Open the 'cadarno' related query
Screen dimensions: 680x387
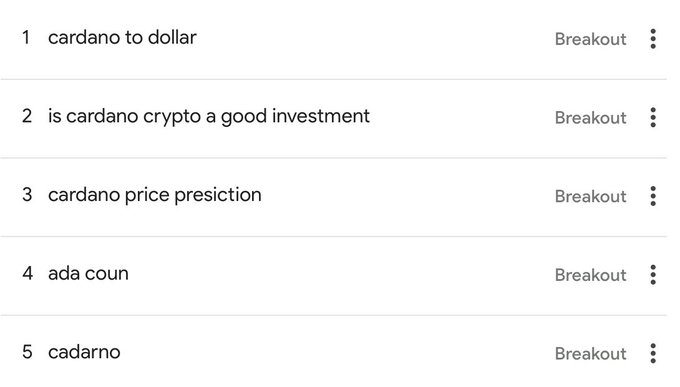pyautogui.click(x=84, y=352)
